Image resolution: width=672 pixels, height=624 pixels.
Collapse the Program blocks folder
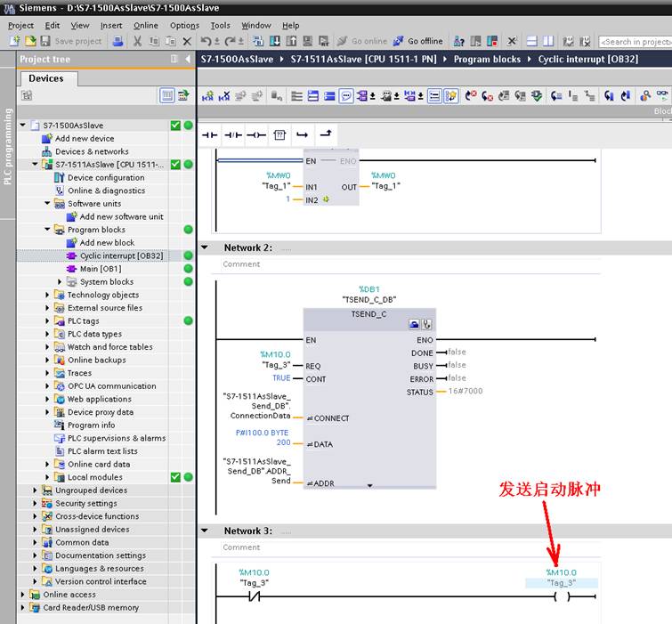(47, 230)
